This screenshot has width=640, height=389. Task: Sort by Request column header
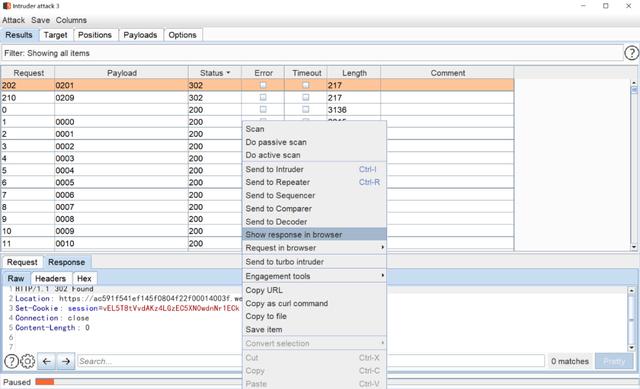click(x=28, y=73)
